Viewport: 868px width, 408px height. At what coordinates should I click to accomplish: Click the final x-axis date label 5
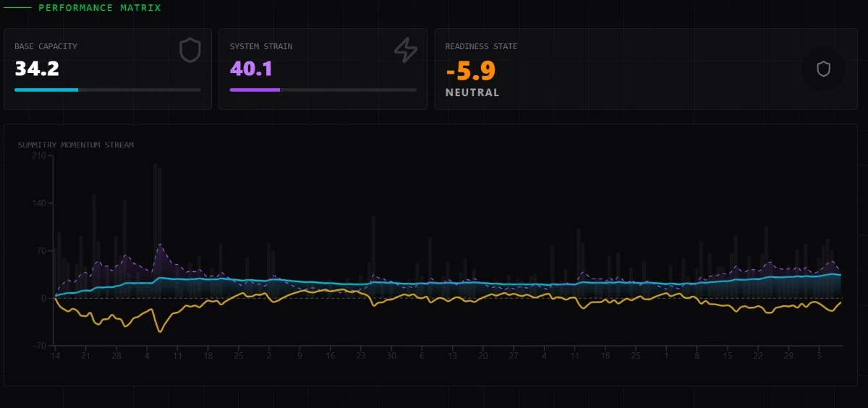coord(820,356)
